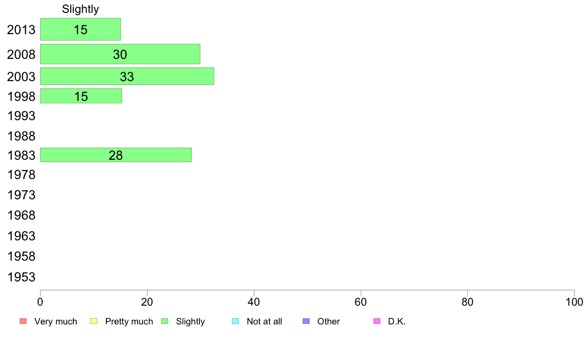This screenshot has width=588, height=364.
Task: Click the yellow Pretty much legend swatch
Action: coord(94,321)
